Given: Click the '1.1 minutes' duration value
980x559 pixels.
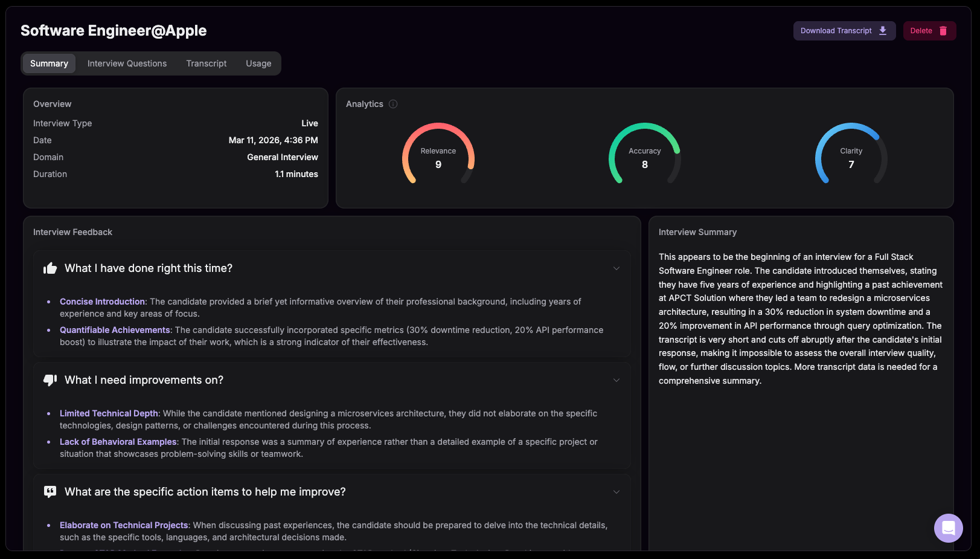Looking at the screenshot, I should coord(296,174).
